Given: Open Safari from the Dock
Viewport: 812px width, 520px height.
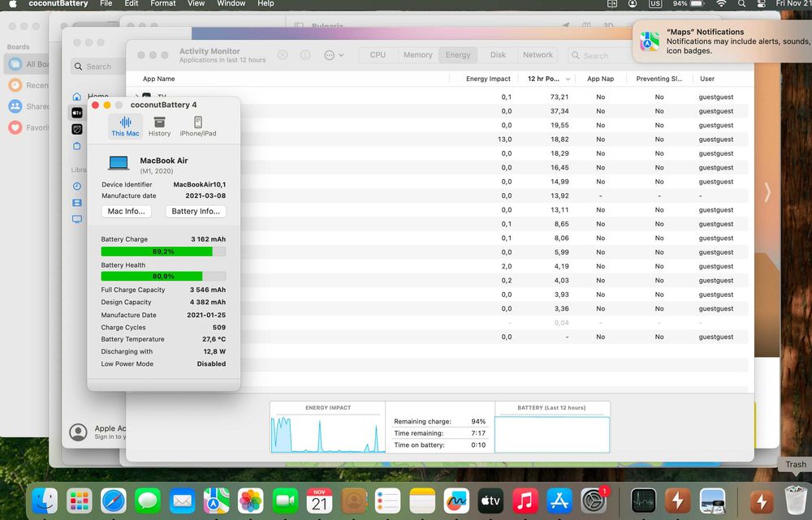Looking at the screenshot, I should tap(114, 501).
